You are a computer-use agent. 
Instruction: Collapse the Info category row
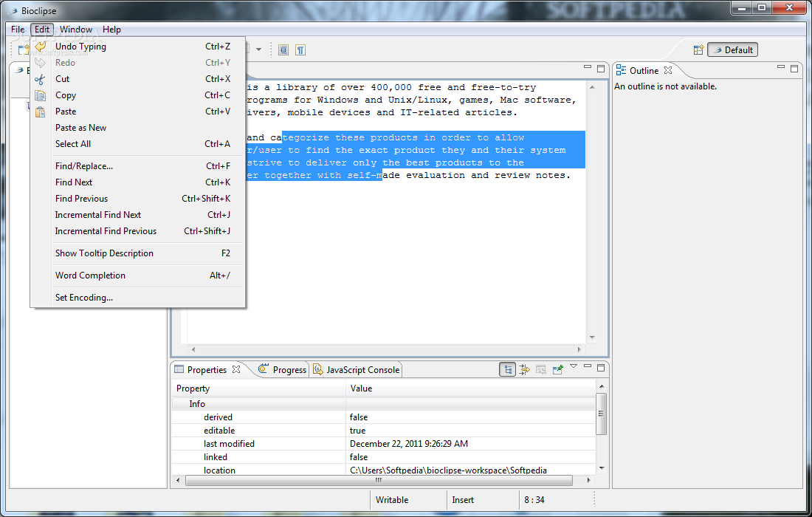click(x=383, y=404)
